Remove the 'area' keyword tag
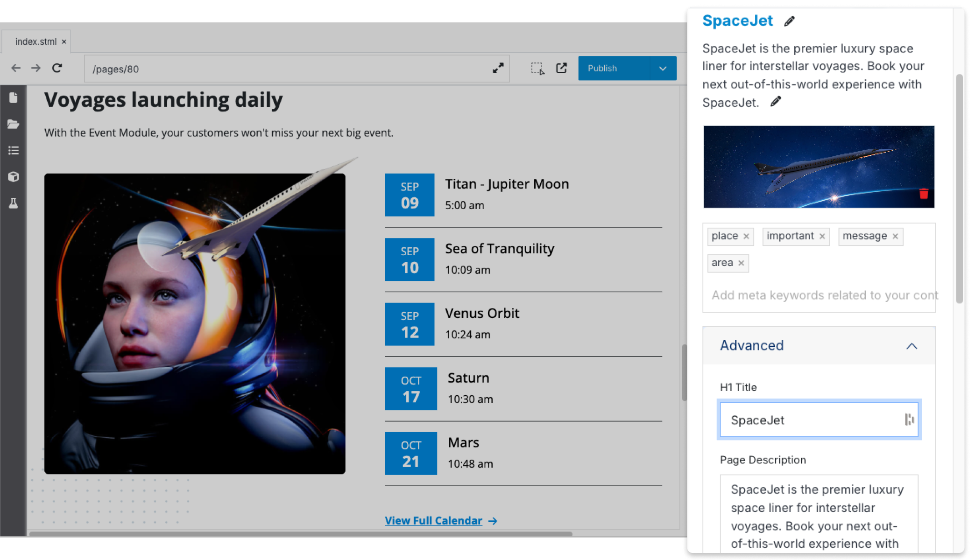 click(741, 263)
